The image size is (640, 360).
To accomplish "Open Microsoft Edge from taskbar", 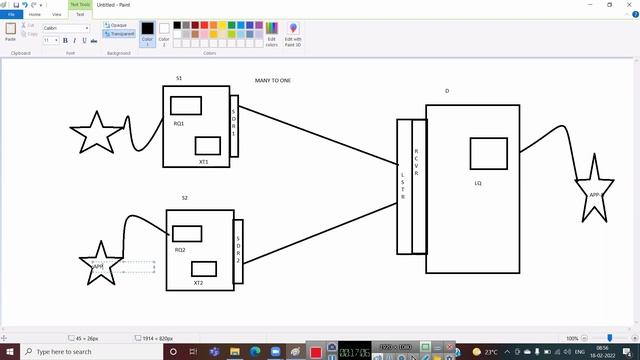I will [255, 351].
